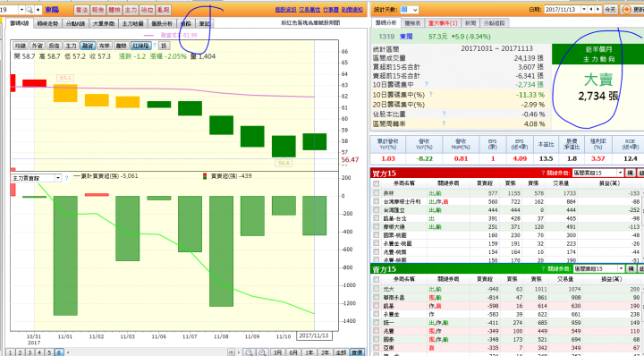The width and height of the screenshot is (644, 356).
Task: Click the date field showing 2017/11/13
Action: coord(563,10)
